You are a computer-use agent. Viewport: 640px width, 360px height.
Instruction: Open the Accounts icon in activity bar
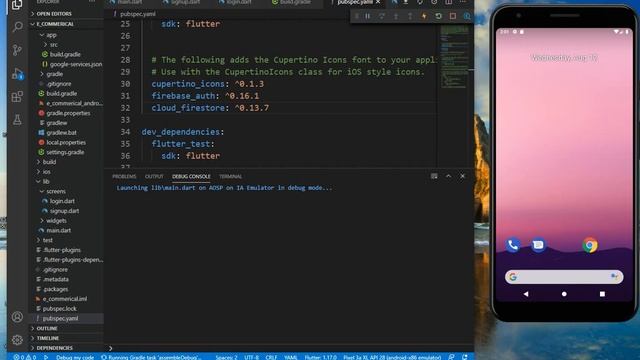[17, 317]
